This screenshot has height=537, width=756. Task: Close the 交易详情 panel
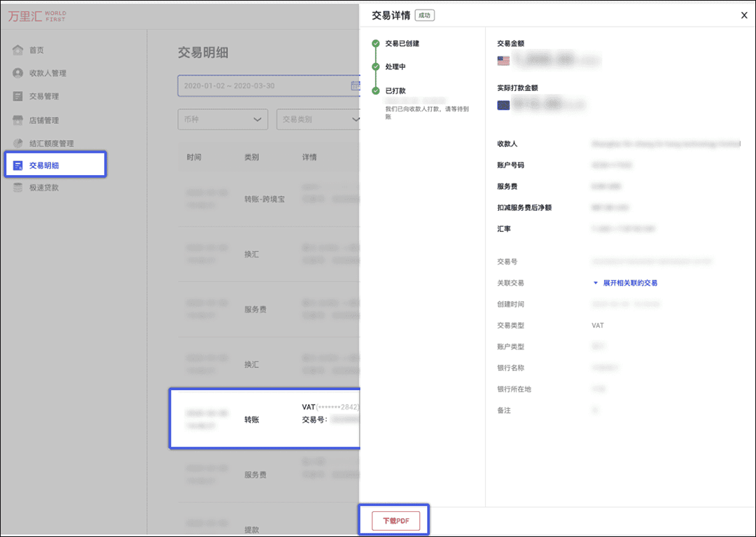(744, 15)
